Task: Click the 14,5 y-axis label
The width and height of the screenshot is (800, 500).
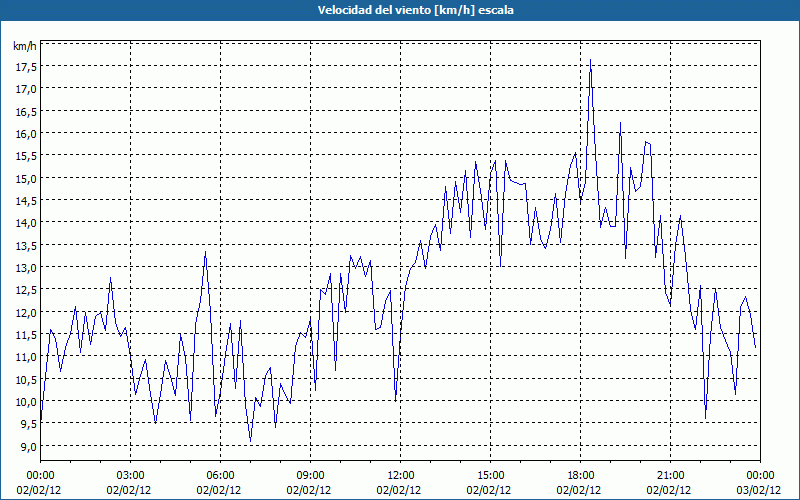Action: (x=27, y=201)
